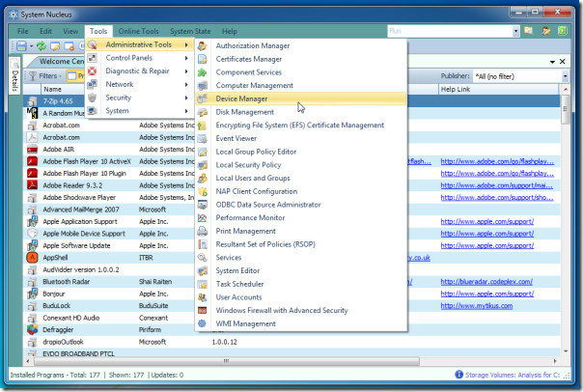Click the green icon at top right
The width and height of the screenshot is (583, 392).
pos(562,31)
